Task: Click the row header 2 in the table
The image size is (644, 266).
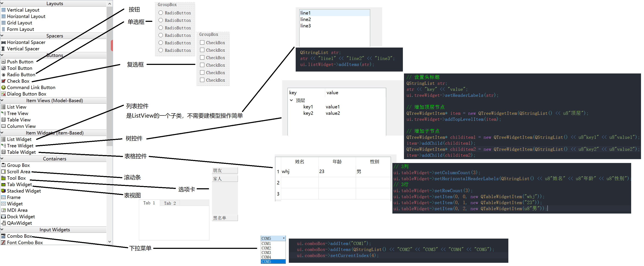Action: (278, 183)
